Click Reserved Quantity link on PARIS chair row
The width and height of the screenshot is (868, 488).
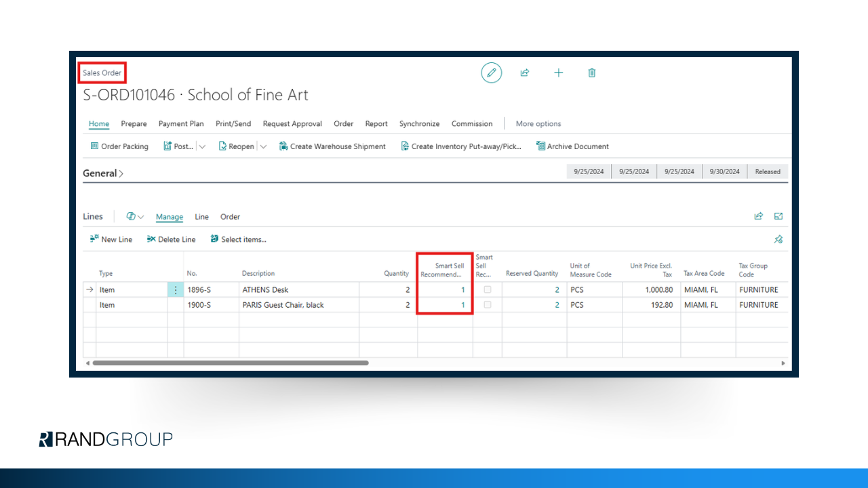click(557, 305)
